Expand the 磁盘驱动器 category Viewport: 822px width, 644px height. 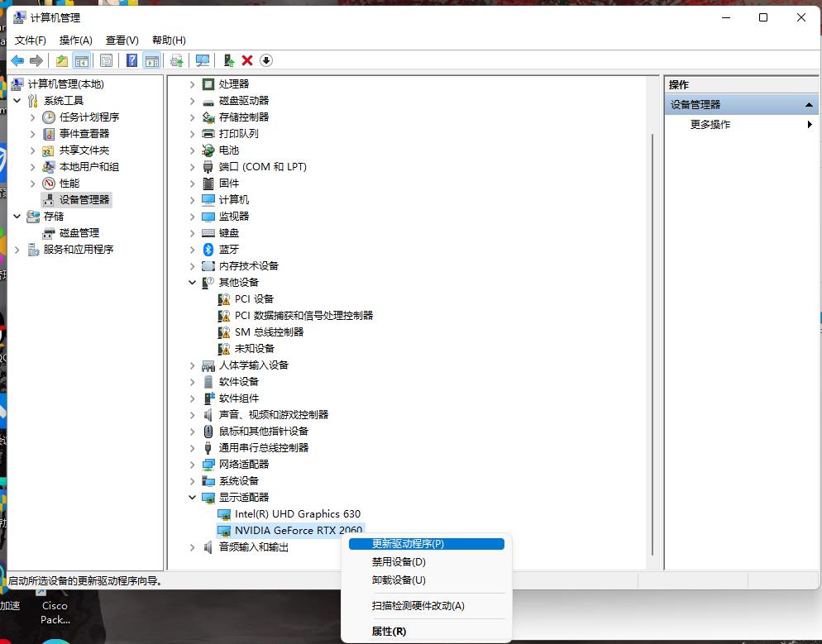coord(193,101)
